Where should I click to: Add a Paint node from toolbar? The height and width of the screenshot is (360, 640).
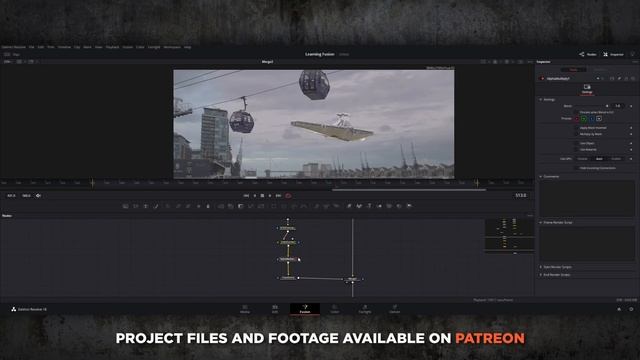pos(156,206)
